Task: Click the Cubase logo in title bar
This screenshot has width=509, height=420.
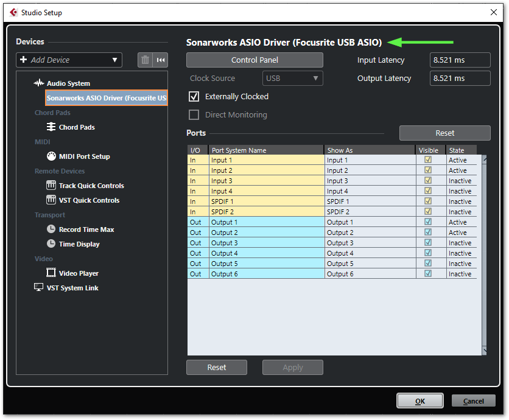Action: pos(13,12)
